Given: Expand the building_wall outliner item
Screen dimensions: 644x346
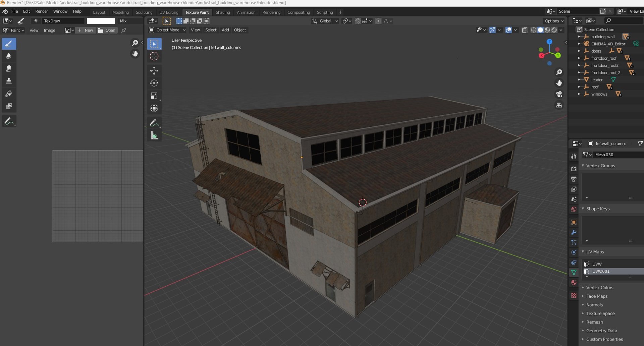Looking at the screenshot, I should click(579, 37).
